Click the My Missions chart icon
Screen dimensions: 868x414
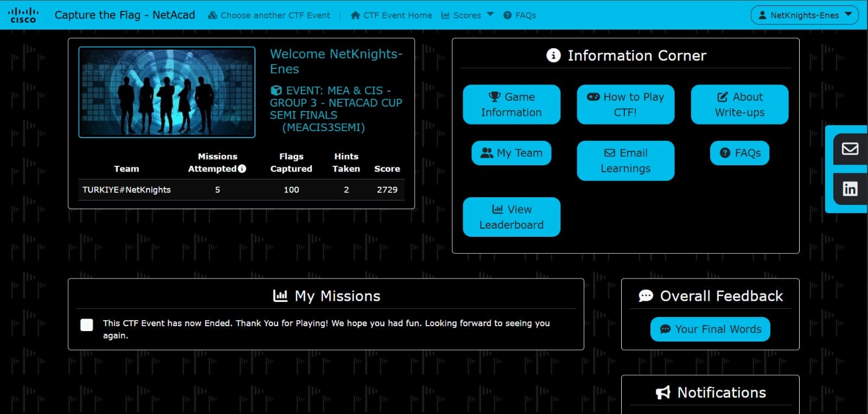280,296
